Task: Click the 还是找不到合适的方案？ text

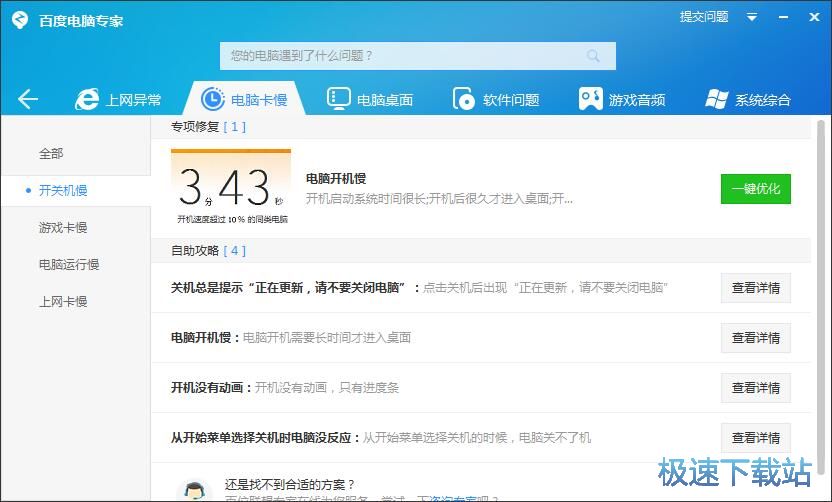Action: coord(289,484)
